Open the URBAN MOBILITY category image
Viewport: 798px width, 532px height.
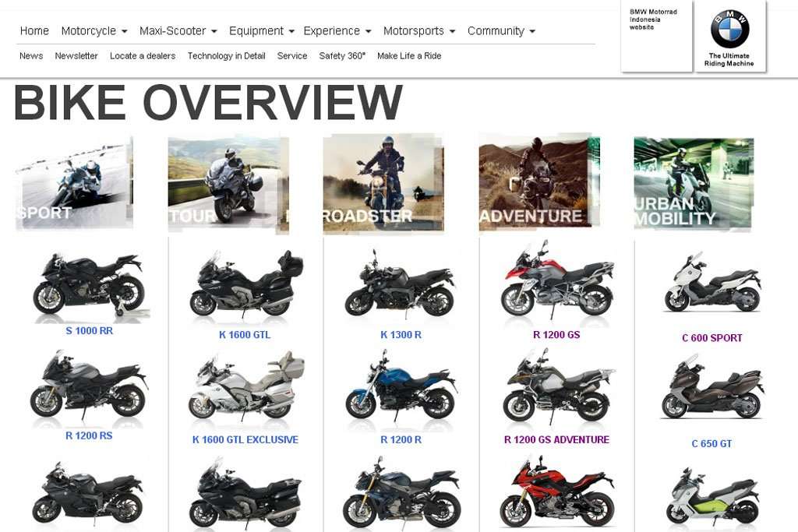[x=694, y=183]
